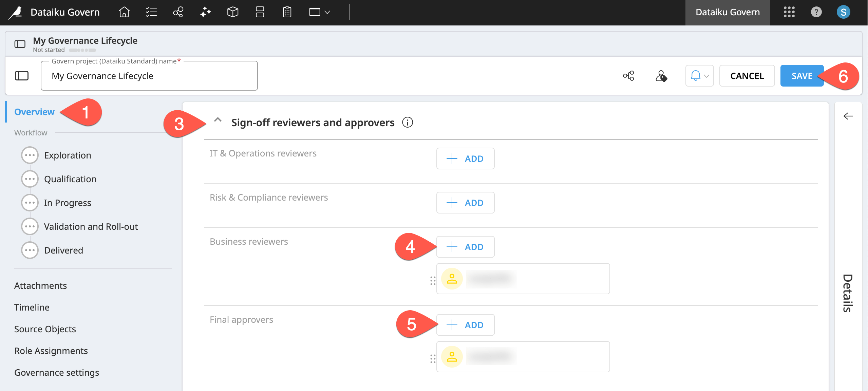Open the In Progress workflow step
The width and height of the screenshot is (868, 391).
coord(68,203)
